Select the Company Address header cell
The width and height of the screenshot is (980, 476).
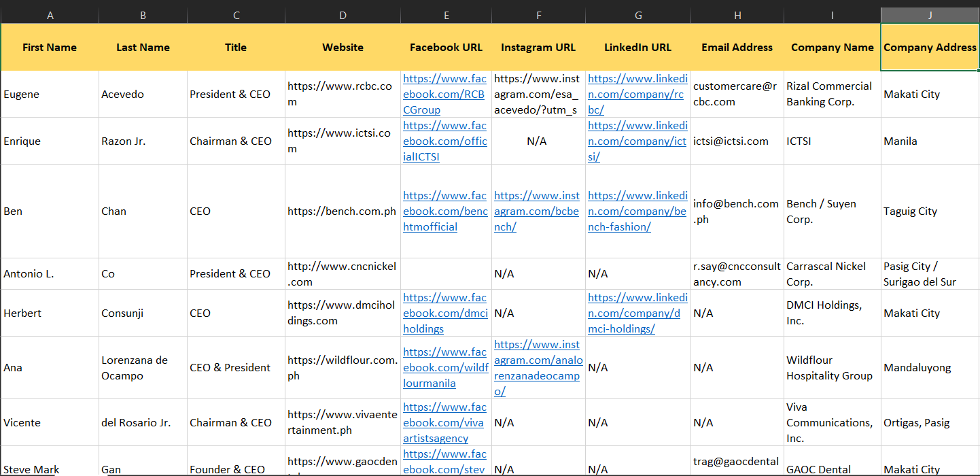pos(930,48)
